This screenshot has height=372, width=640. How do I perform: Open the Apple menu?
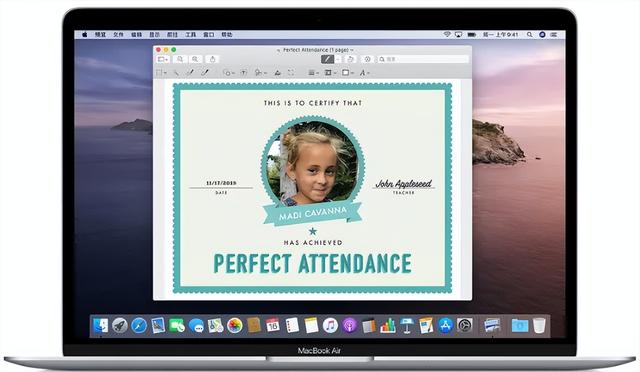84,35
